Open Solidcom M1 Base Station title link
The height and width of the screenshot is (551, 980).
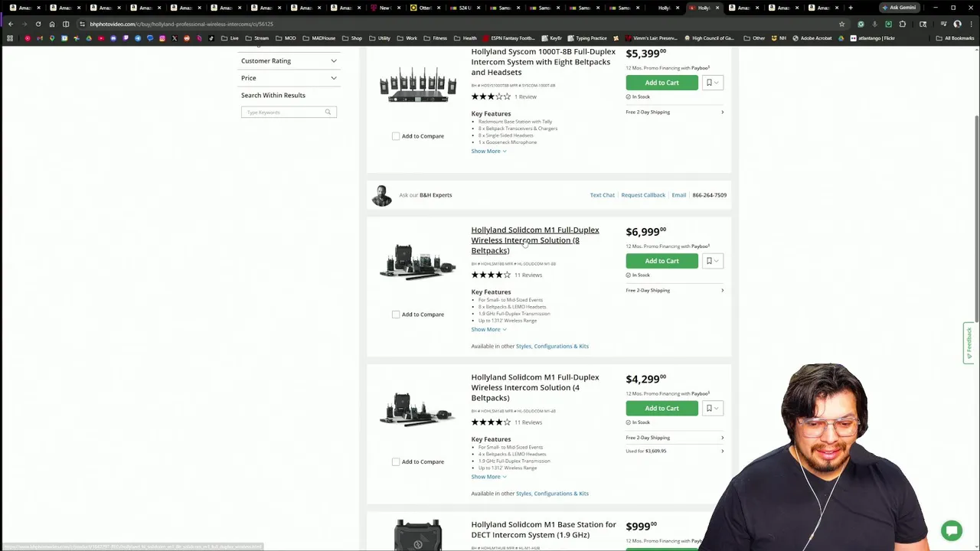(544, 530)
